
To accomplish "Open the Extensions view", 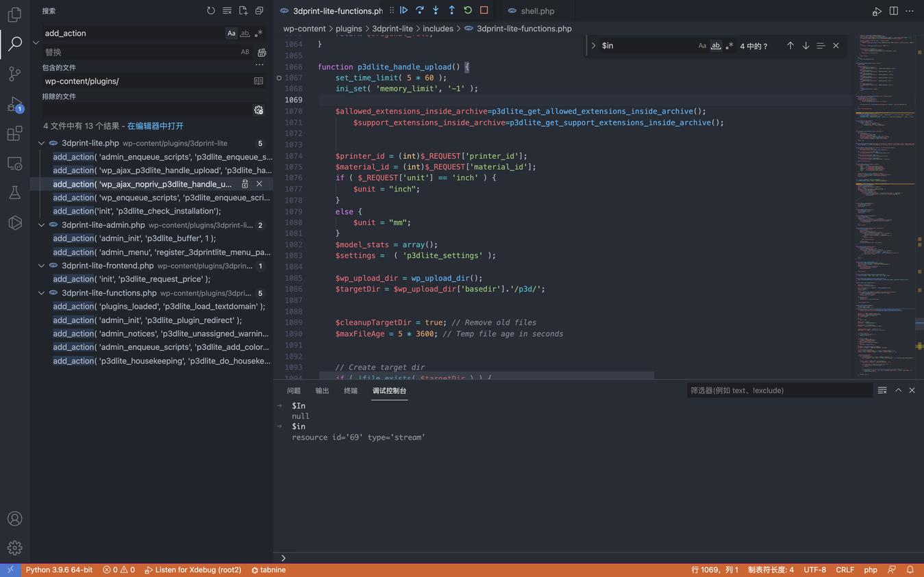I will tap(14, 134).
